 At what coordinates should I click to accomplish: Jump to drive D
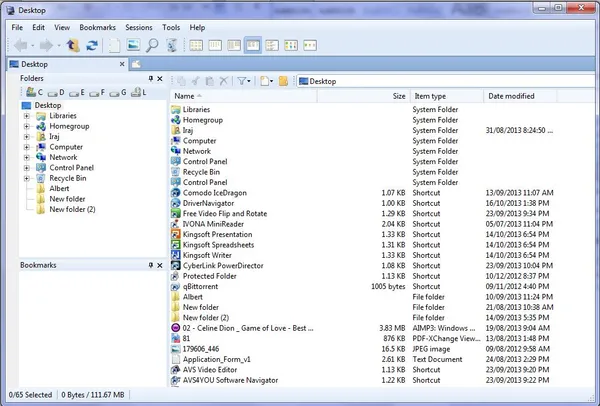tap(56, 93)
